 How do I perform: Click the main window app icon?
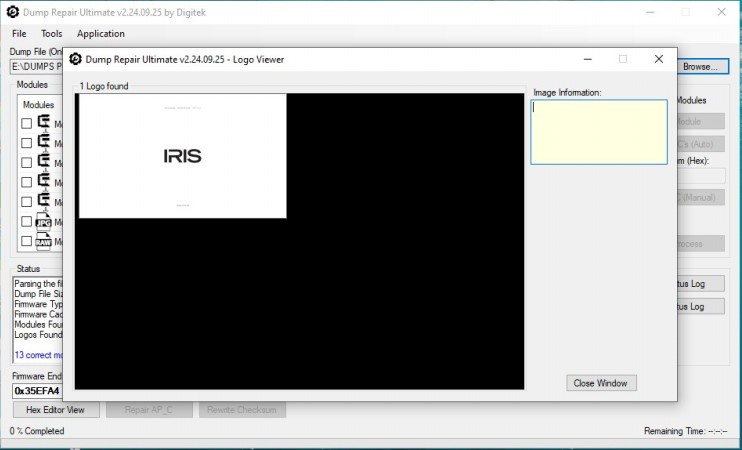[13, 12]
